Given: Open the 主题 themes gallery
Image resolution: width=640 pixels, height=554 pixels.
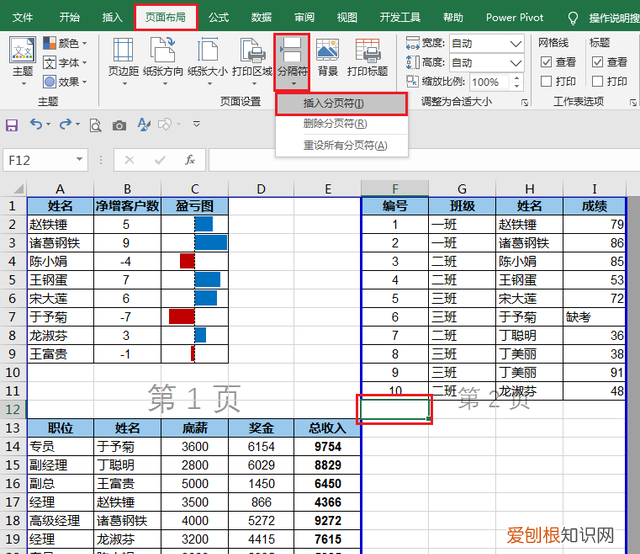Looking at the screenshot, I should click(22, 61).
